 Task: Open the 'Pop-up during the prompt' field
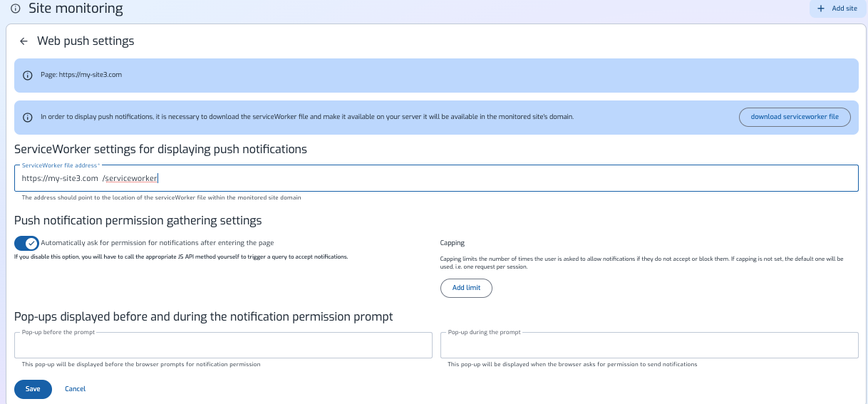click(649, 346)
